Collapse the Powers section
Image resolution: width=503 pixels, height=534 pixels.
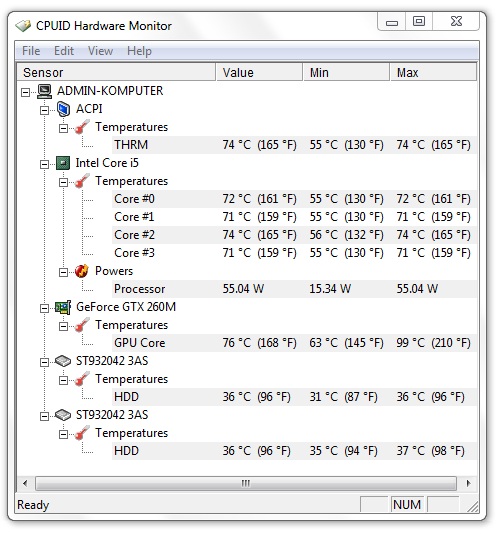(x=63, y=272)
